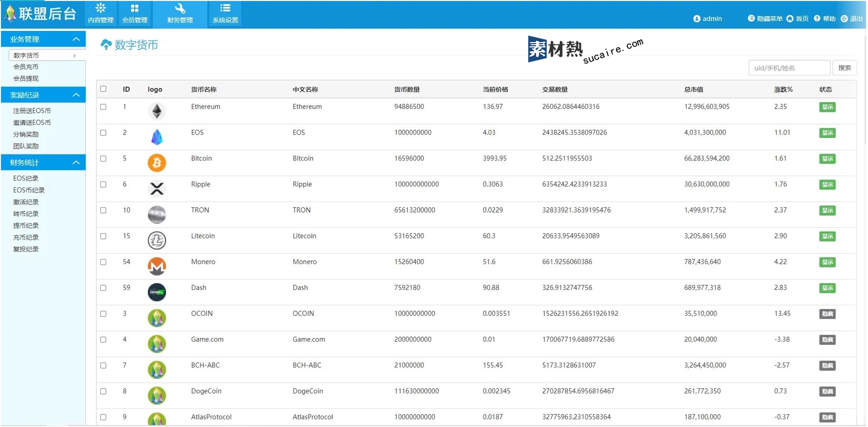Viewport: 868px width, 427px height.
Task: Check the Litecoin row checkbox
Action: pos(103,236)
